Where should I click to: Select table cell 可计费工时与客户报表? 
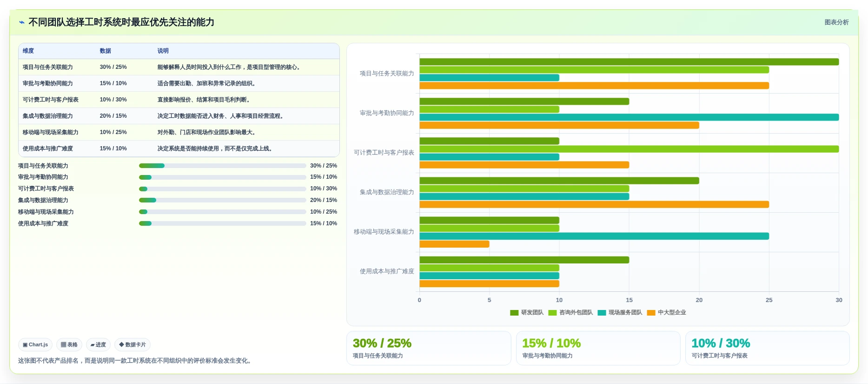[51, 100]
